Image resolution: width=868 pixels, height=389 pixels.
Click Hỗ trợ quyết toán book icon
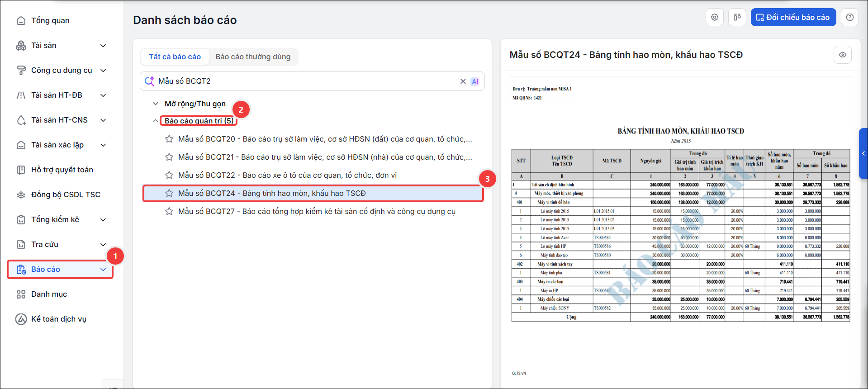pos(21,170)
